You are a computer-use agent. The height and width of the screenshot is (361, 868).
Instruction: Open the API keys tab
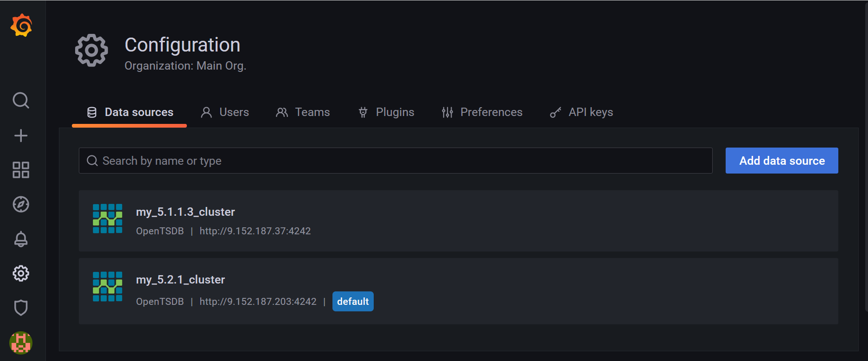(x=581, y=112)
